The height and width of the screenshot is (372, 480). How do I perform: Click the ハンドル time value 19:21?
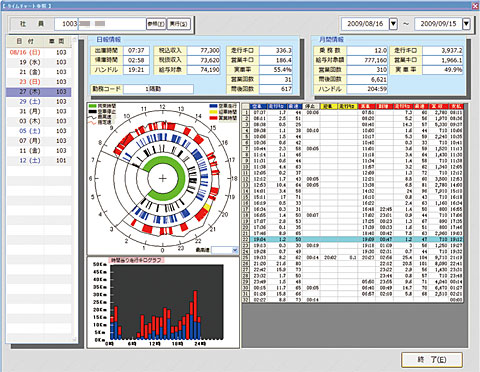click(136, 70)
